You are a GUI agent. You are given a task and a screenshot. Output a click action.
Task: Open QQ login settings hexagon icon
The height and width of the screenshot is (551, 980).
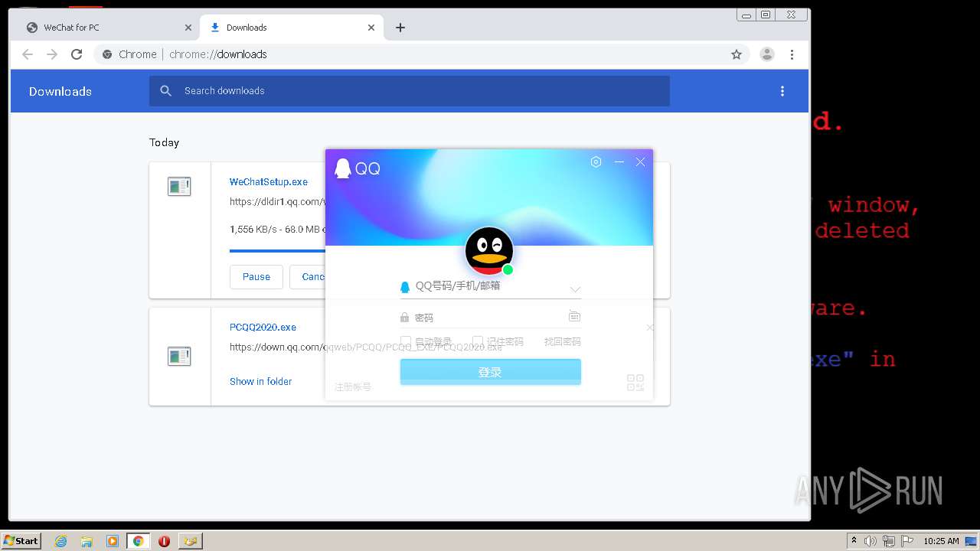[596, 162]
